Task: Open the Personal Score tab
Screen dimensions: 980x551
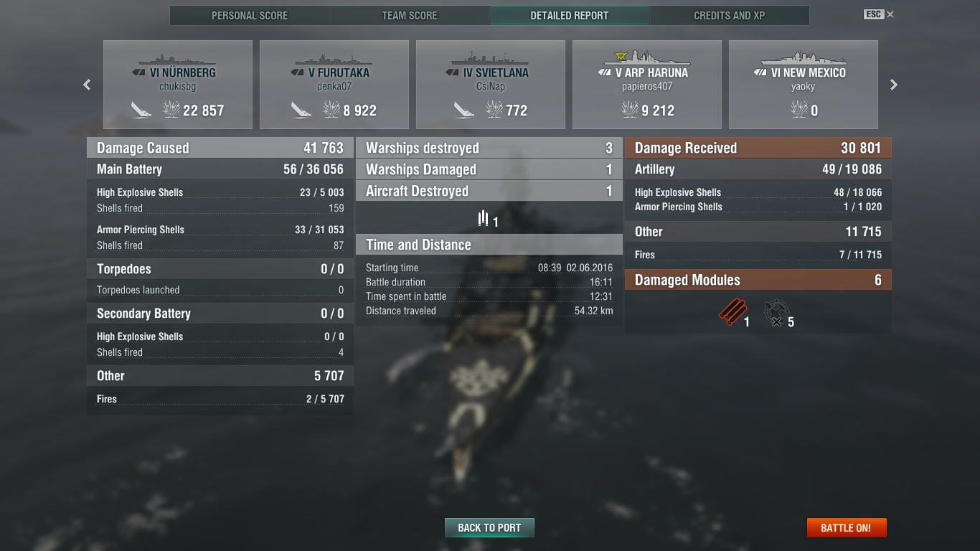Action: pos(250,15)
